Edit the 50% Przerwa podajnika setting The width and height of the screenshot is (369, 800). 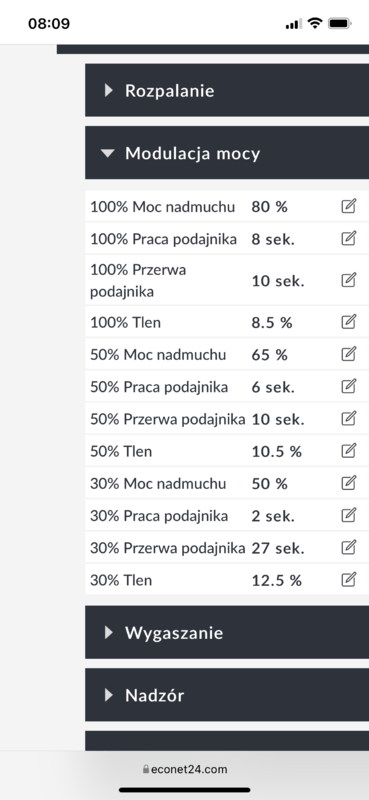tap(349, 418)
